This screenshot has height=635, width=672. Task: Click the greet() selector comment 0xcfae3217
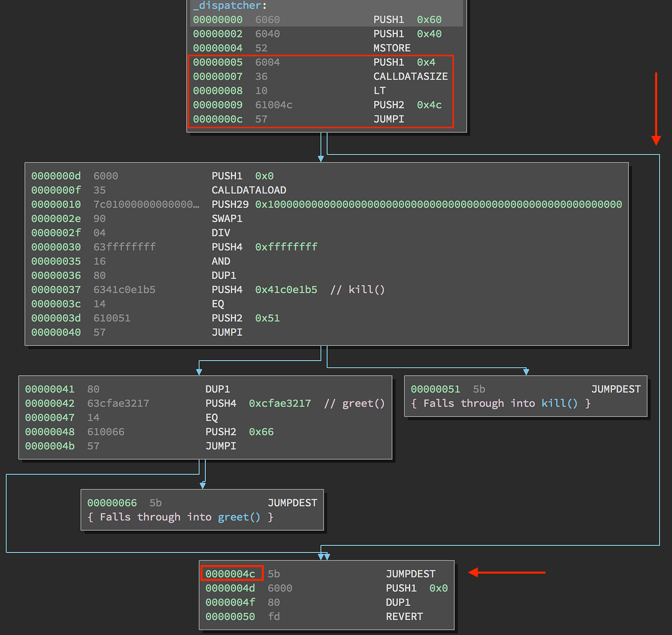coord(280,403)
